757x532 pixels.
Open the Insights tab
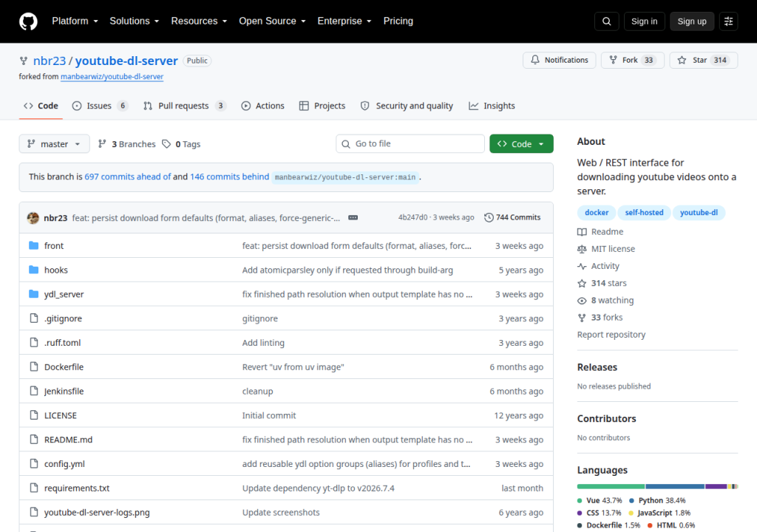coord(492,106)
